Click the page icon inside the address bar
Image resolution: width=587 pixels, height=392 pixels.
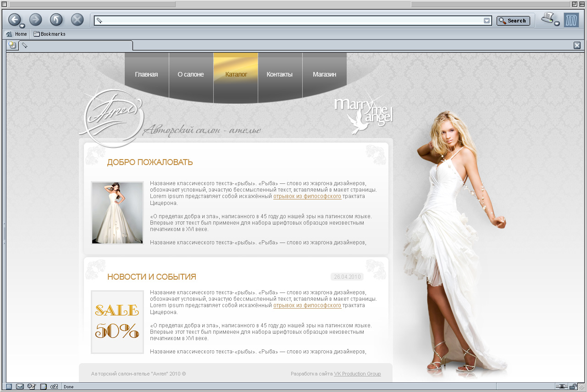tap(99, 21)
